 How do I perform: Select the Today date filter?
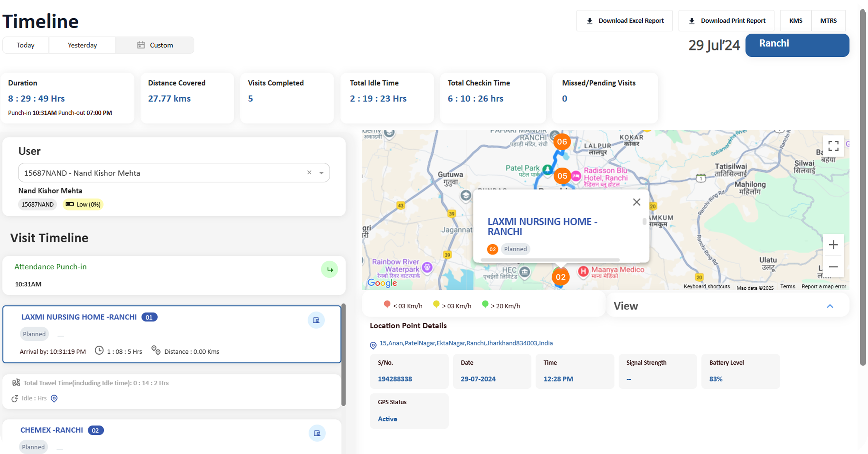pos(26,45)
